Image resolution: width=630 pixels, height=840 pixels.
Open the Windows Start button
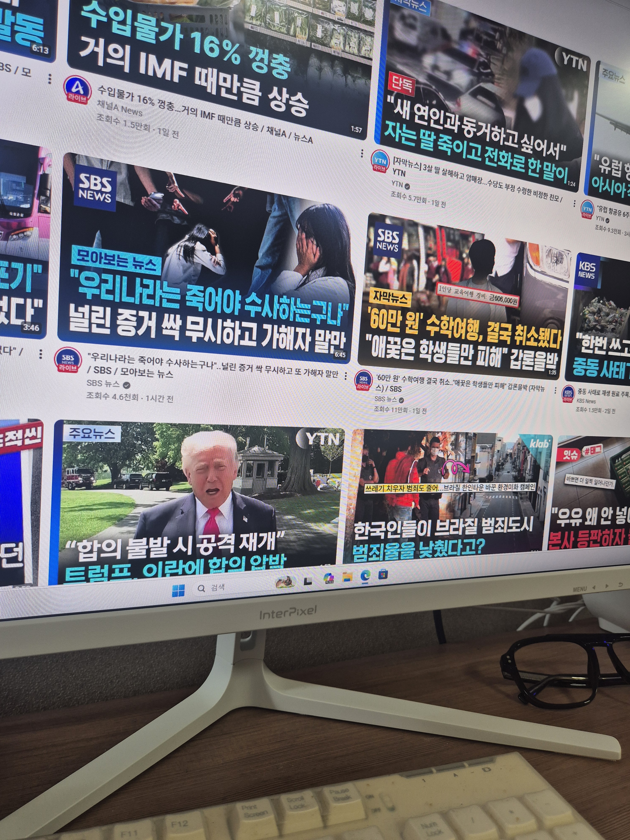coord(178,591)
